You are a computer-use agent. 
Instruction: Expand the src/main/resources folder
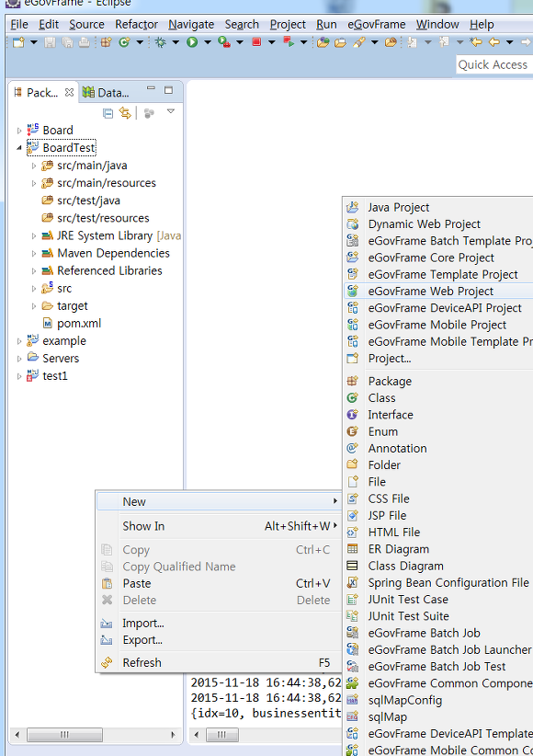34,183
